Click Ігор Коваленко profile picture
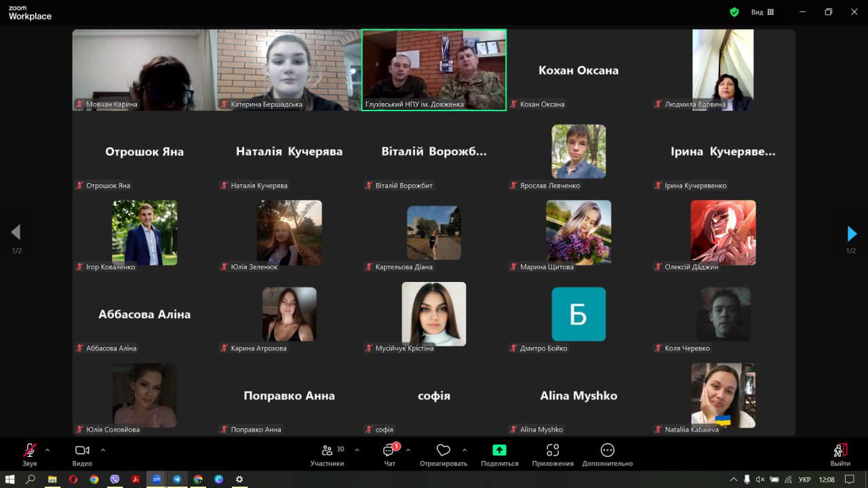The height and width of the screenshot is (488, 868). (144, 232)
